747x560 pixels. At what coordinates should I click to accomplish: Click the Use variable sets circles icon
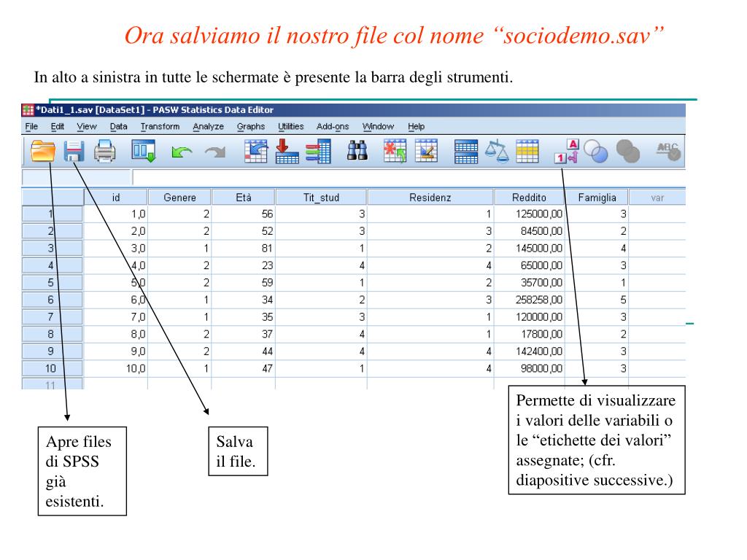point(596,152)
